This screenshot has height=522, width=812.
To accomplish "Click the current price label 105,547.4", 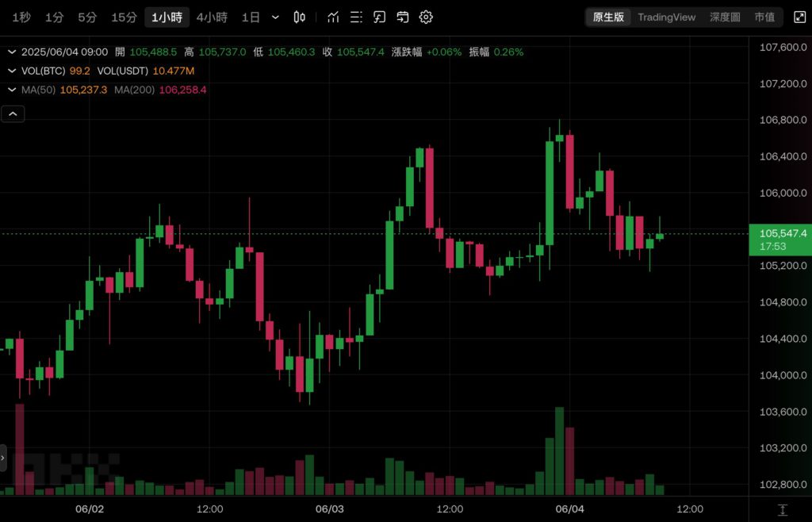I will pyautogui.click(x=781, y=233).
